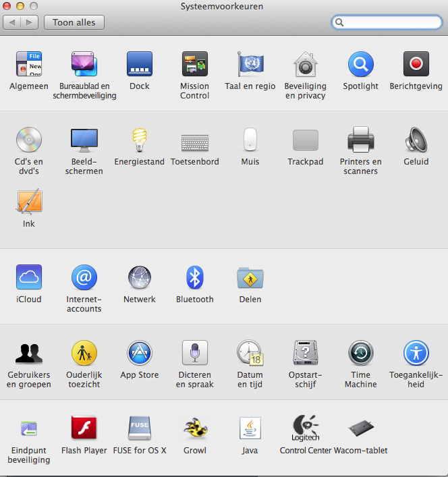Open Delen sharing folder icon
Viewport: 448px width, 477px height.
click(x=250, y=277)
